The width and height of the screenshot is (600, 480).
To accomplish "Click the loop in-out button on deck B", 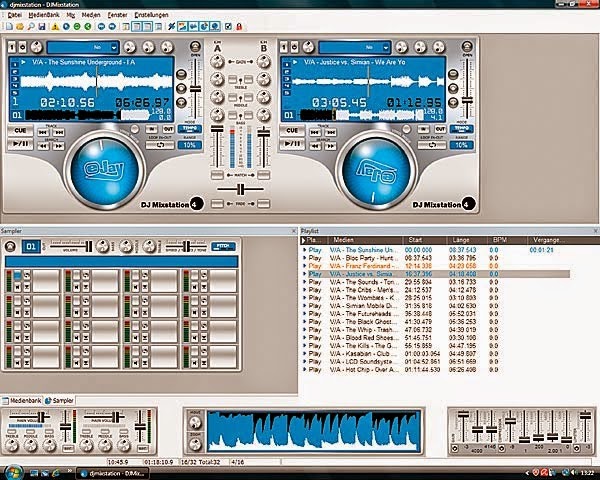I will click(x=432, y=145).
